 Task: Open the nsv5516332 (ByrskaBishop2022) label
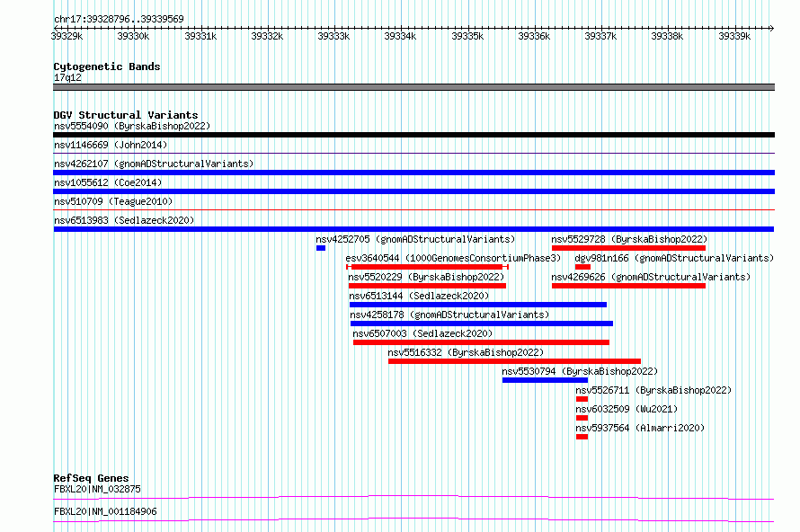pos(466,352)
